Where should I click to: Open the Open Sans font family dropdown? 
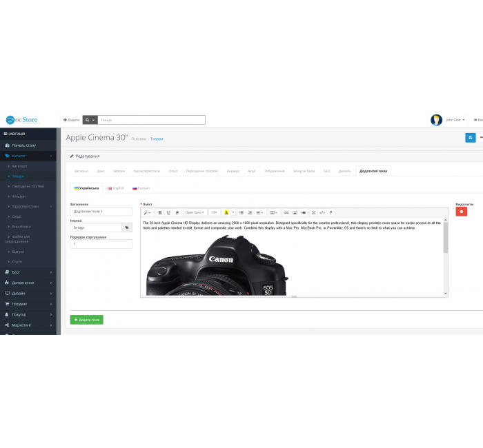[x=195, y=212]
